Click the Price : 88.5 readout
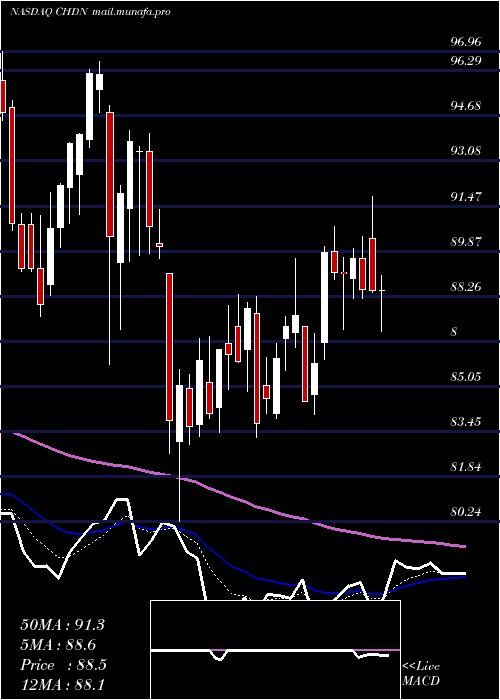500x700 pixels. click(x=63, y=666)
